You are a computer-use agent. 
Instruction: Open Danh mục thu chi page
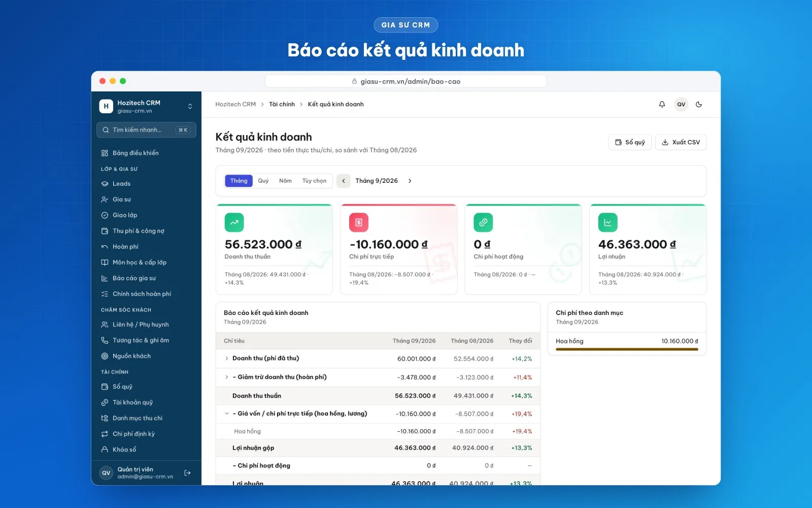146,418
